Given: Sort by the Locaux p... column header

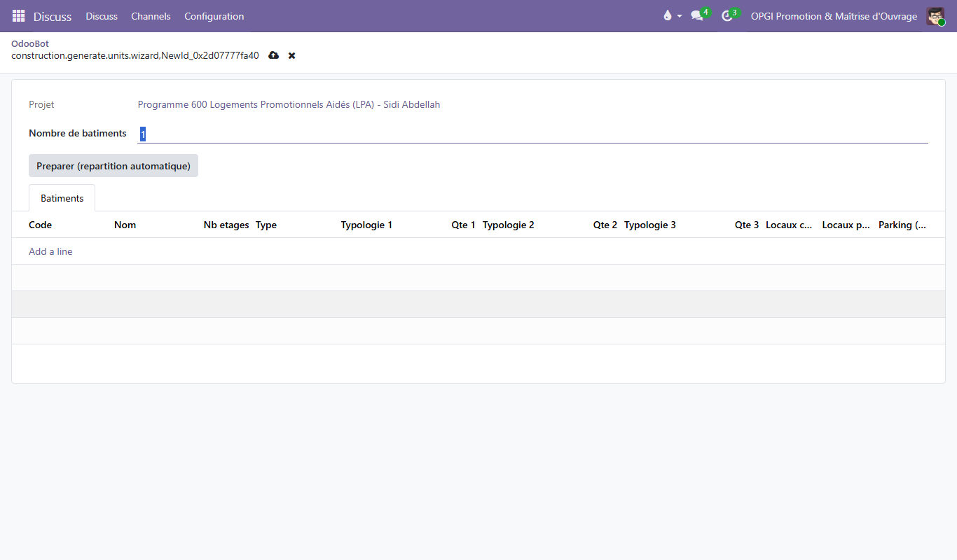Looking at the screenshot, I should pos(846,225).
